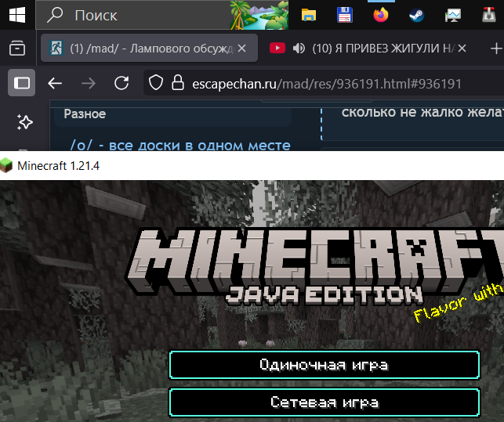Click the /mad/ tab favicon
This screenshot has width=504, height=422.
coord(56,49)
